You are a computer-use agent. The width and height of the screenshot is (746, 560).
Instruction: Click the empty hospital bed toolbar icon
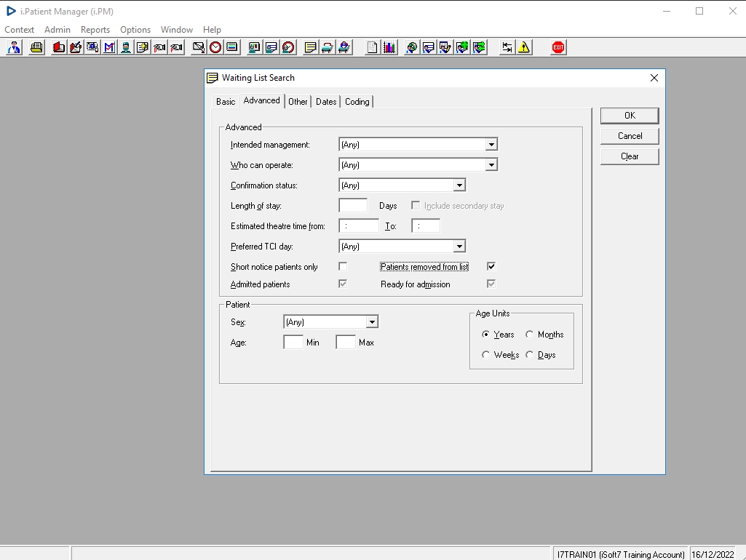328,47
